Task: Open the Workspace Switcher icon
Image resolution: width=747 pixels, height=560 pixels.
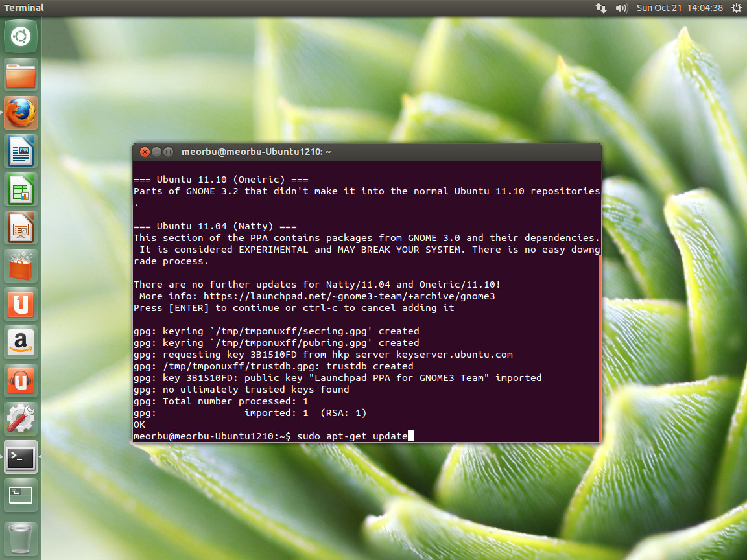Action: point(21,495)
